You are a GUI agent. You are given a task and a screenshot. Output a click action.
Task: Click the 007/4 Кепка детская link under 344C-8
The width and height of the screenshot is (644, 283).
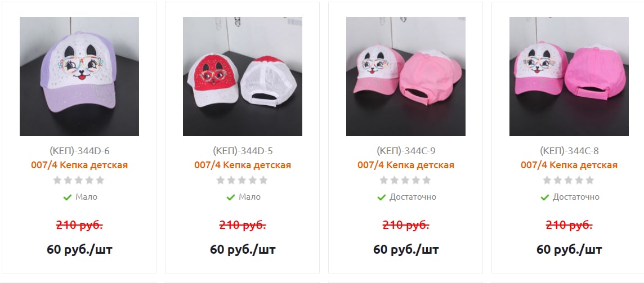(569, 165)
